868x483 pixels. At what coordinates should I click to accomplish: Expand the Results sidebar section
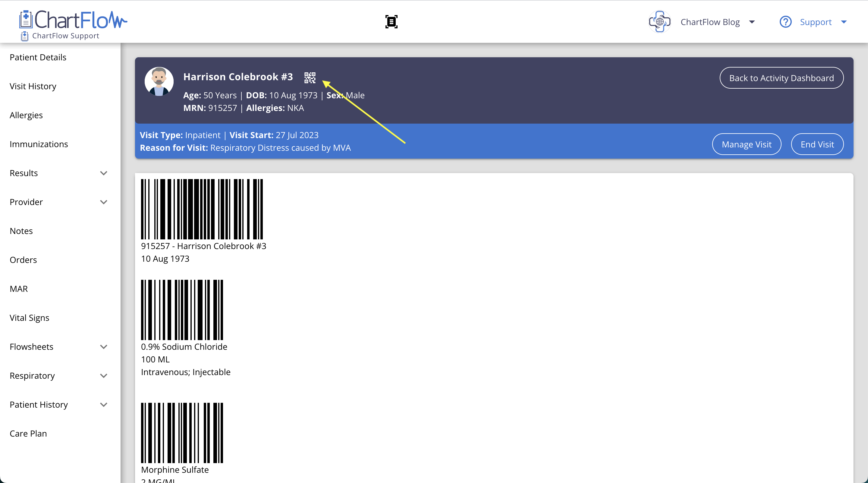[103, 173]
